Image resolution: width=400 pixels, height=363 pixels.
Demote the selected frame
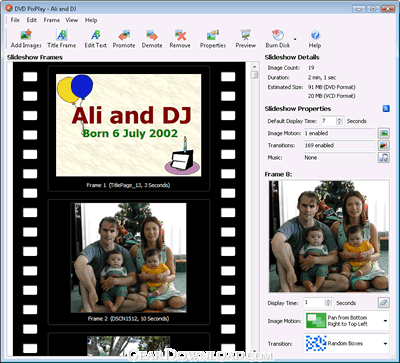click(152, 39)
